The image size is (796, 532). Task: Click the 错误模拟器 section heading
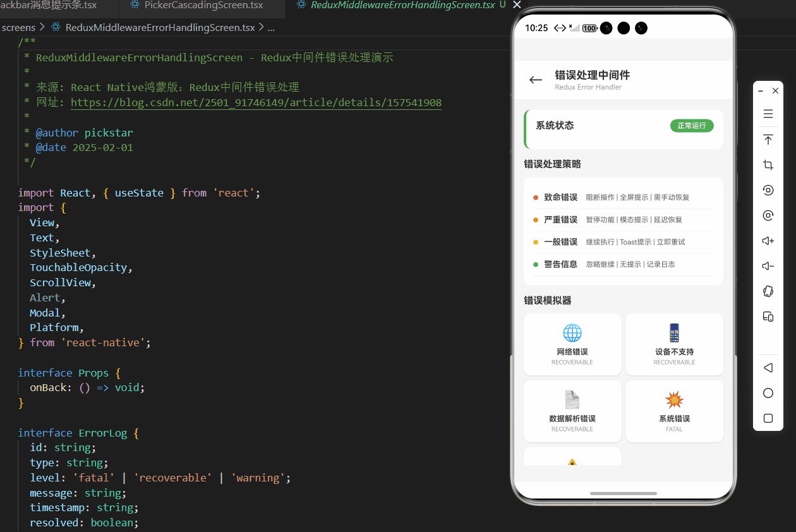(548, 300)
